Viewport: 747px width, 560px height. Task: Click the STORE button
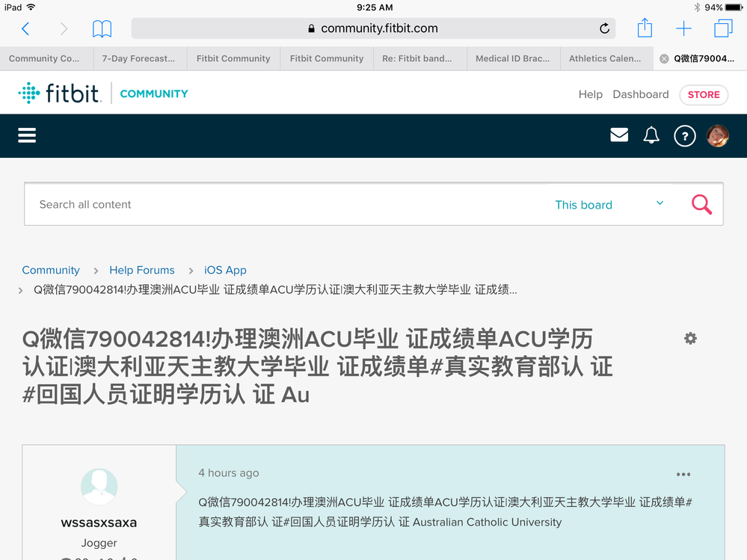703,95
